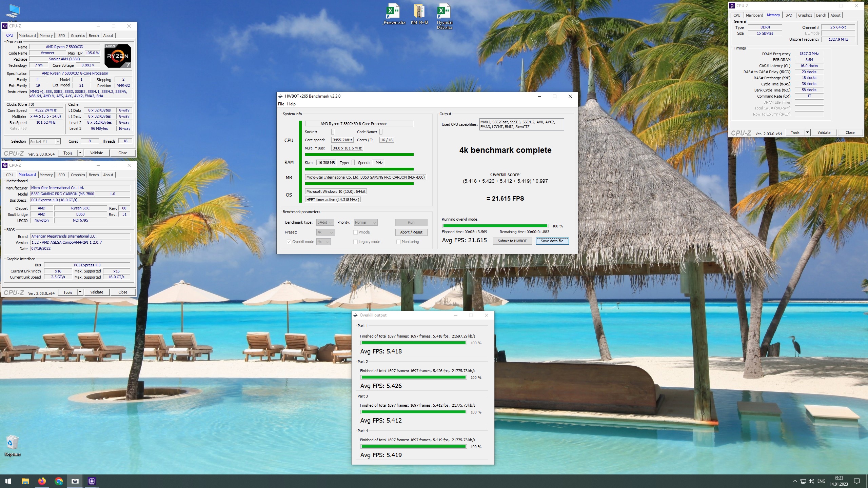Screen dimensions: 868x488
Task: Activate the HWBOT x265 taskbar icon
Action: click(75, 481)
